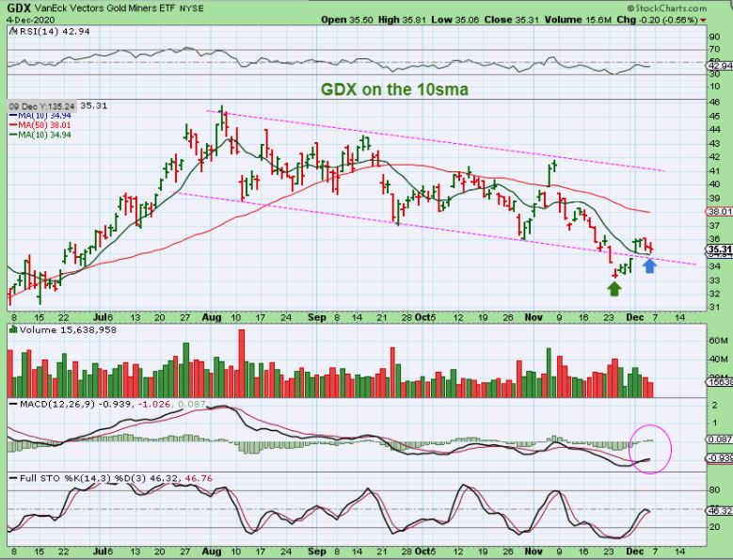Click the 'Sep' label on the price chart date axis
Screen dimensions: 733x560
click(316, 318)
